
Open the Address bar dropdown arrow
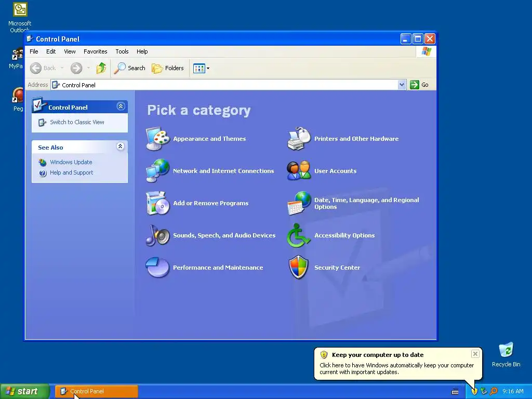(402, 85)
